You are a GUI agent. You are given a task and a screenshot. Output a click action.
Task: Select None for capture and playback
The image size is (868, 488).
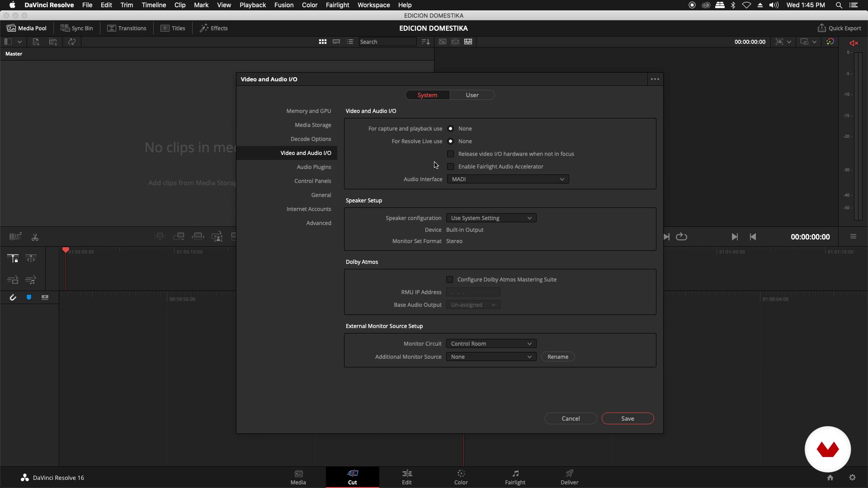pyautogui.click(x=450, y=129)
